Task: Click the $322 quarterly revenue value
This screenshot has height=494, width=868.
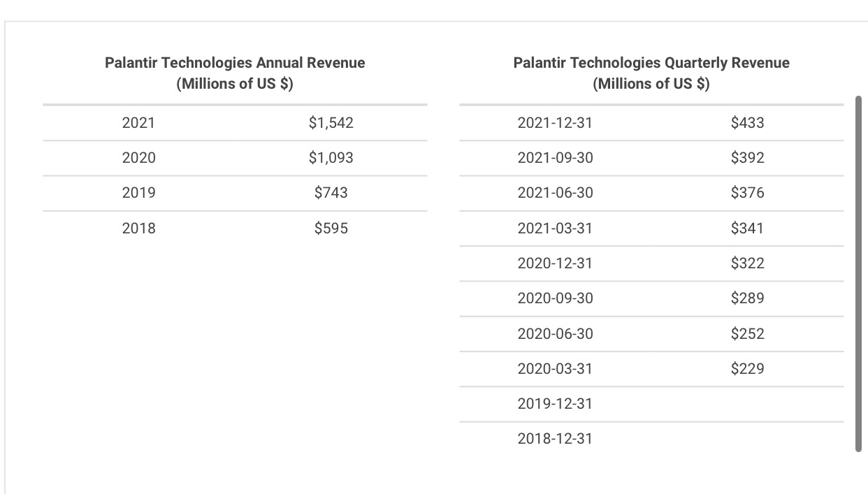Action: 747,263
